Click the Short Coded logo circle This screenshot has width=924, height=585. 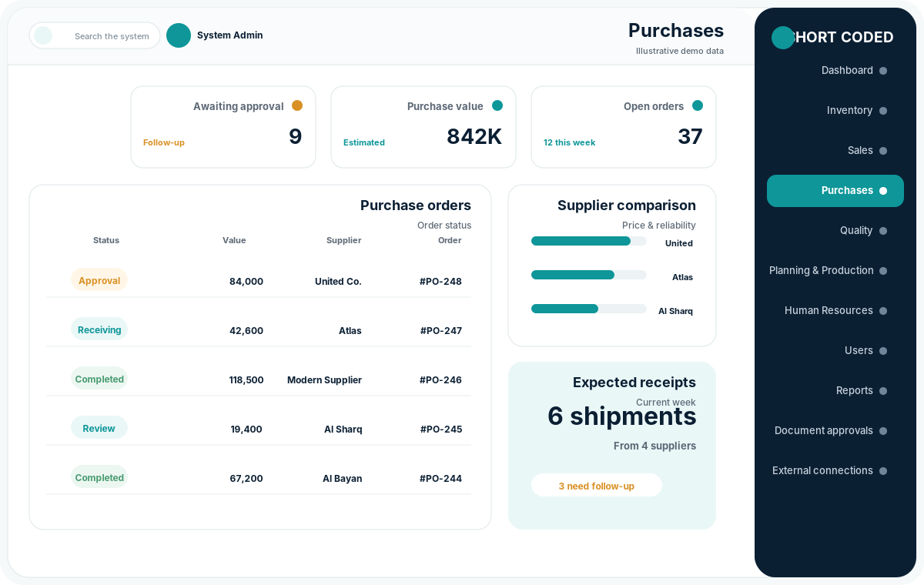click(783, 38)
